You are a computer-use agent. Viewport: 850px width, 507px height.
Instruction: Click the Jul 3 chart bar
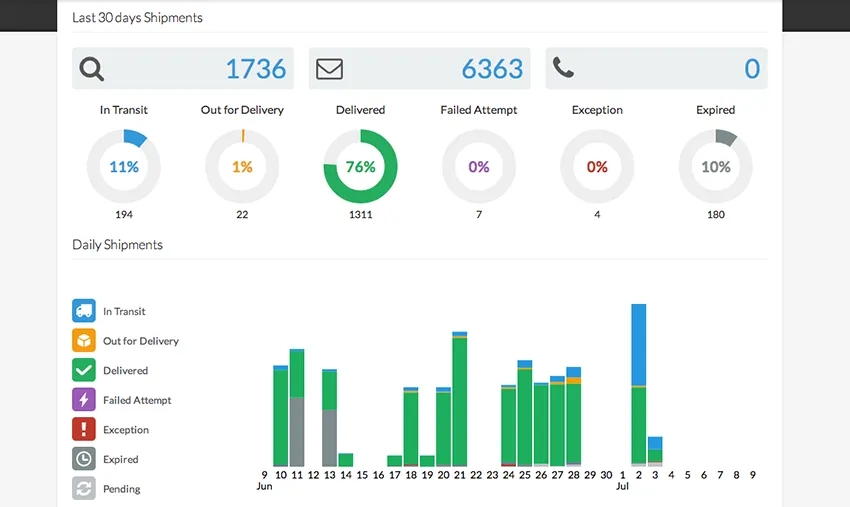(x=655, y=451)
